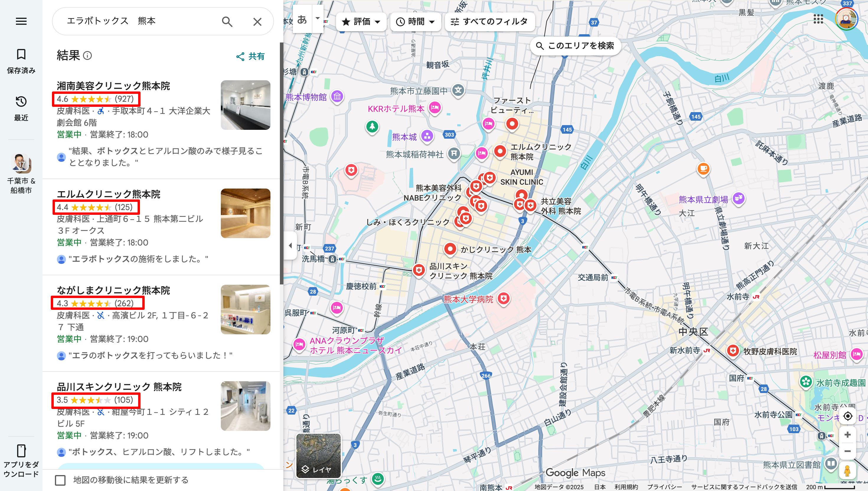Zoom out the map with minus
868x491 pixels.
pos(847,451)
